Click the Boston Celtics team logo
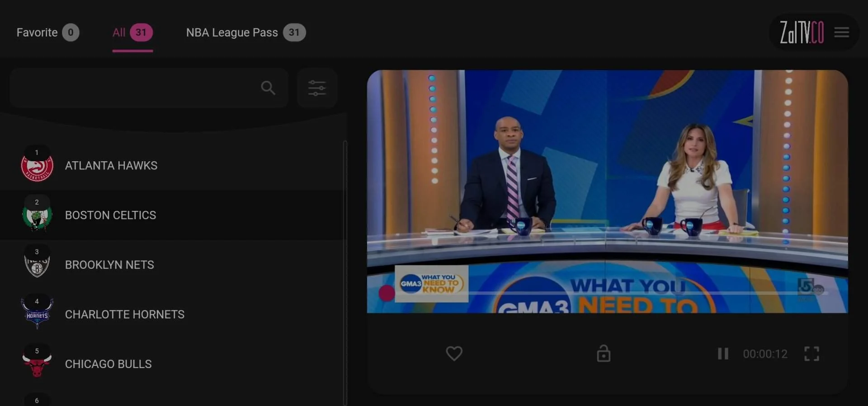Image resolution: width=868 pixels, height=406 pixels. [37, 215]
